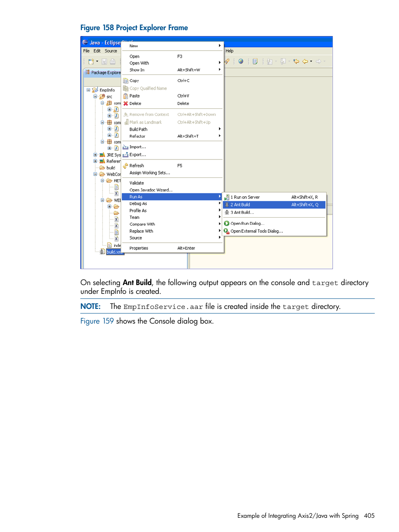Choose 3 Ant Build... from submenu
Viewport: 399px width, 532px height.
coord(274,212)
